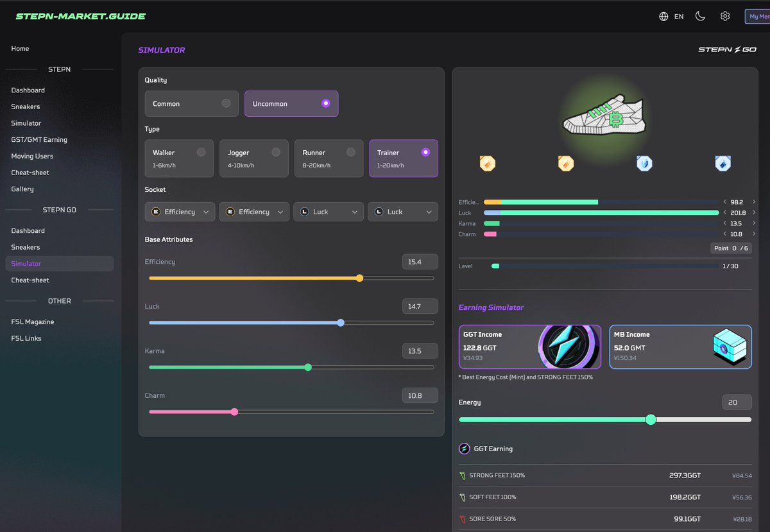The image size is (770, 532).
Task: Click the Karma base attribute slider
Action: coord(291,368)
